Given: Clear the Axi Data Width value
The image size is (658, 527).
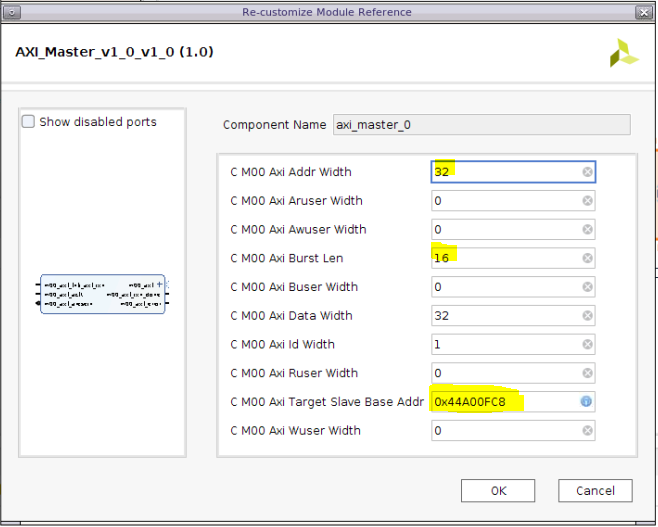Looking at the screenshot, I should pyautogui.click(x=587, y=316).
